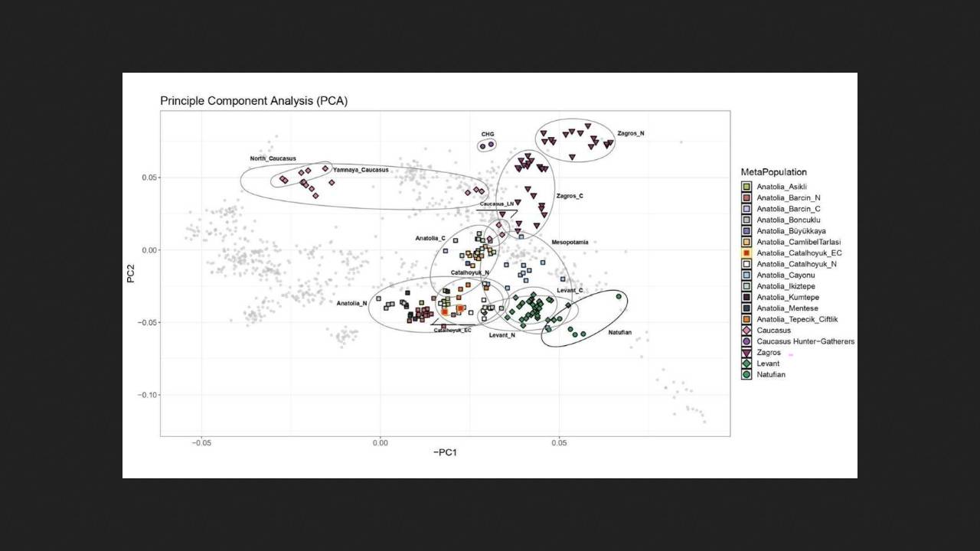This screenshot has width=980, height=551.
Task: Click the Anatolia_CamlibelTarlasi legend swatch
Action: click(746, 242)
